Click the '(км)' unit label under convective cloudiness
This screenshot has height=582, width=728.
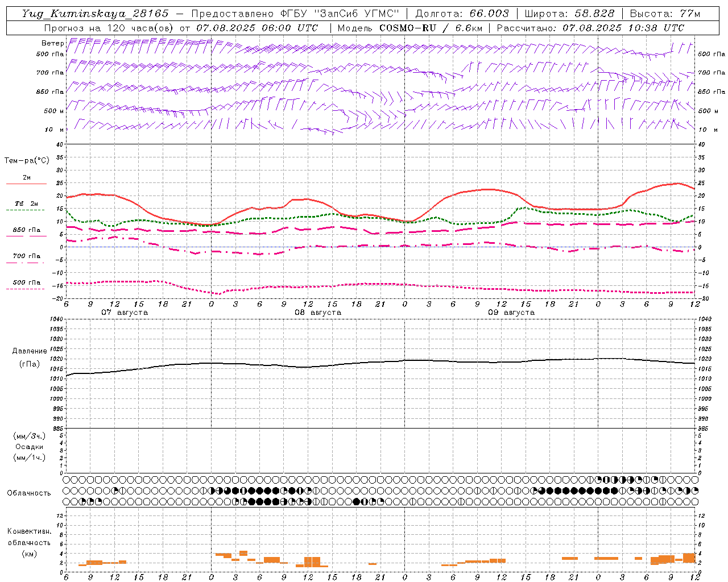coord(30,554)
